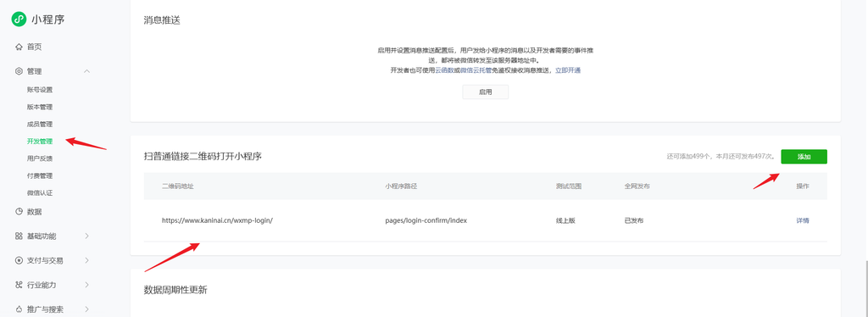868x317 pixels.
Task: Click the icon beside 支付与交易
Action: pyautogui.click(x=19, y=260)
